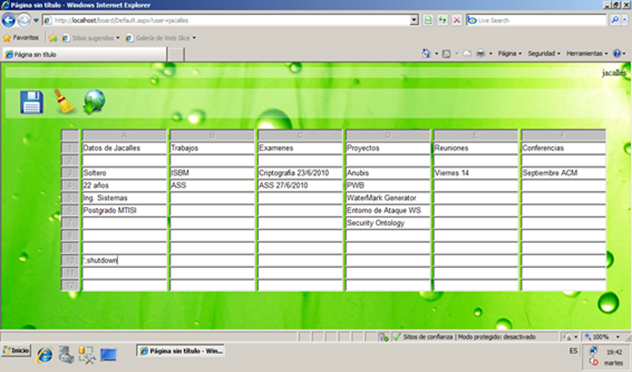Click the Security Ontology cell
Screen dimensions: 632x372
coord(388,223)
